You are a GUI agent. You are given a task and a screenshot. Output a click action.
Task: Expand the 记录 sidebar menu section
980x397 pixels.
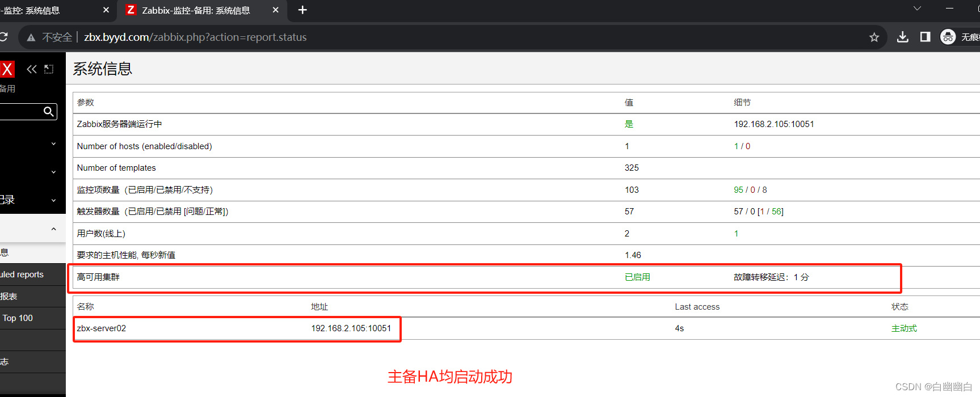[33, 200]
